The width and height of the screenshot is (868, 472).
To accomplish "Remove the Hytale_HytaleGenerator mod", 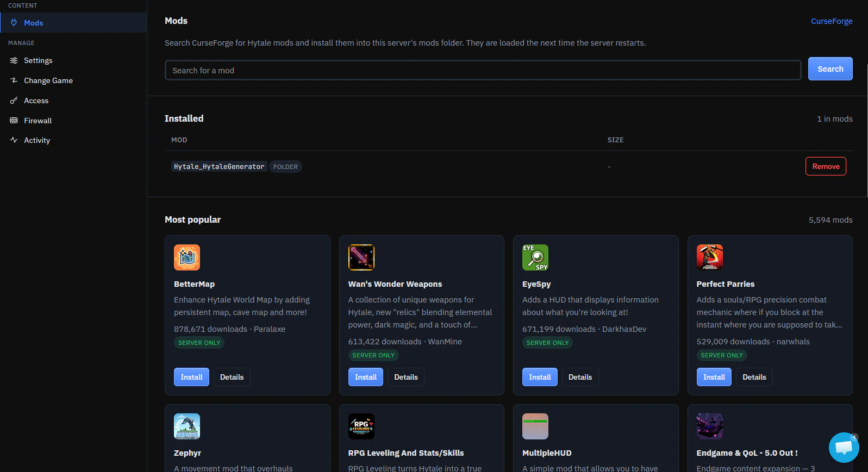I will (826, 166).
